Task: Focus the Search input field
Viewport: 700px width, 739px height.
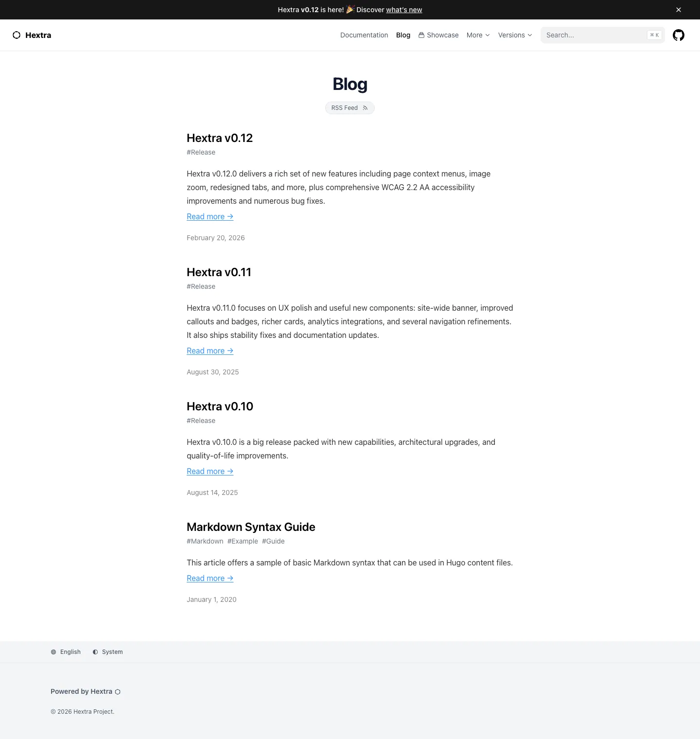Action: (603, 35)
